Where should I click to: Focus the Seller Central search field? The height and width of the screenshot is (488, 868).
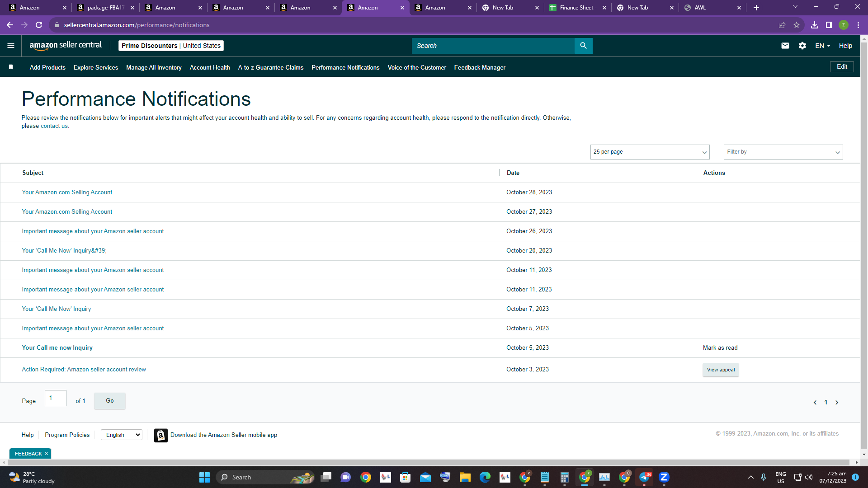pyautogui.click(x=493, y=46)
